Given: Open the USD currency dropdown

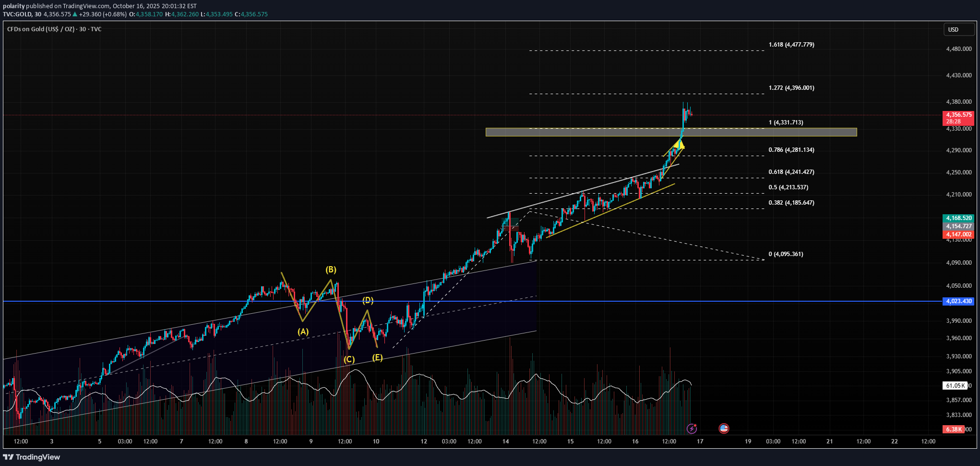Looking at the screenshot, I should click(958, 29).
